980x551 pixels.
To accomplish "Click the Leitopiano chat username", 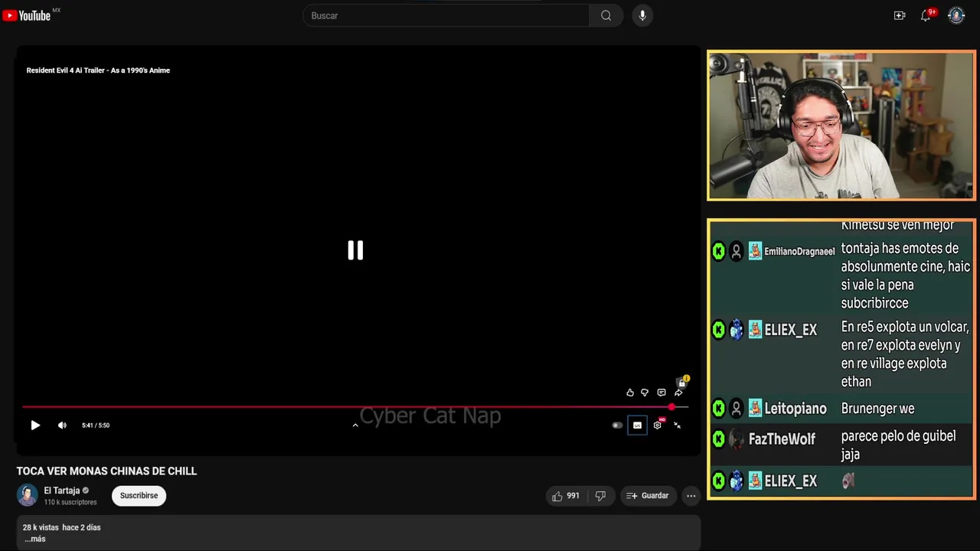I will (795, 409).
